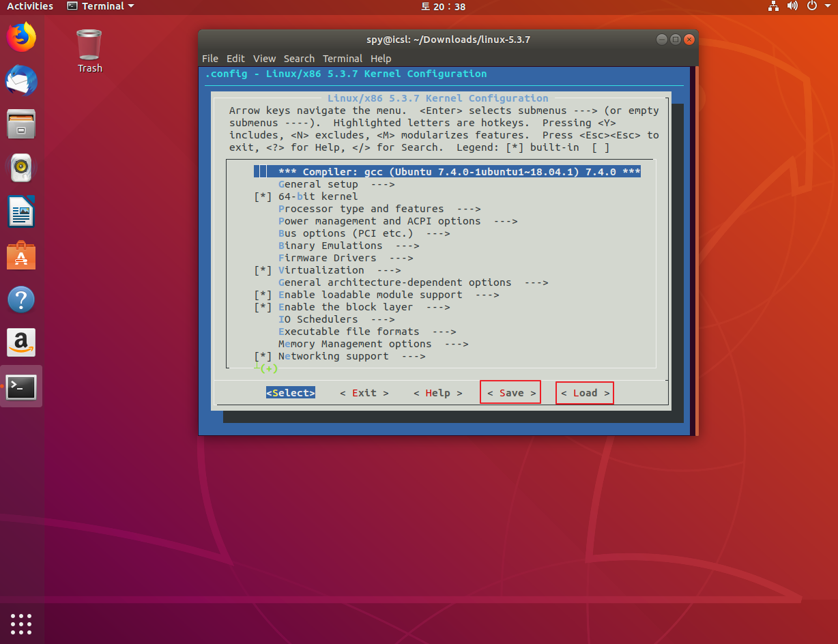Open the Edit menu in Terminal
The image size is (838, 644).
click(235, 59)
